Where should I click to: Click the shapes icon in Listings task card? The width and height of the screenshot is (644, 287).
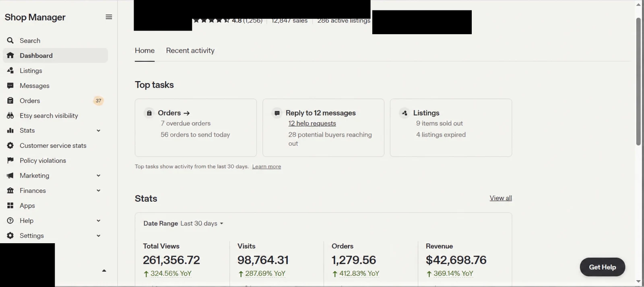click(405, 113)
